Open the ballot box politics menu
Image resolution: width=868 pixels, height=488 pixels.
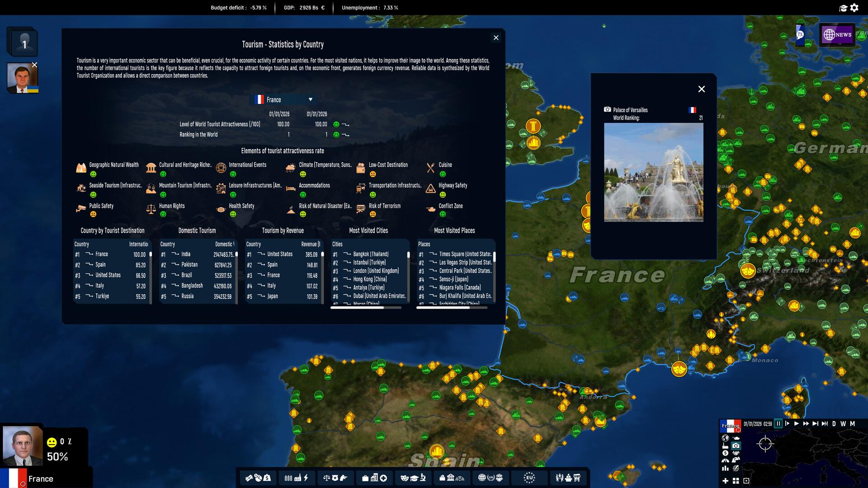click(x=443, y=478)
